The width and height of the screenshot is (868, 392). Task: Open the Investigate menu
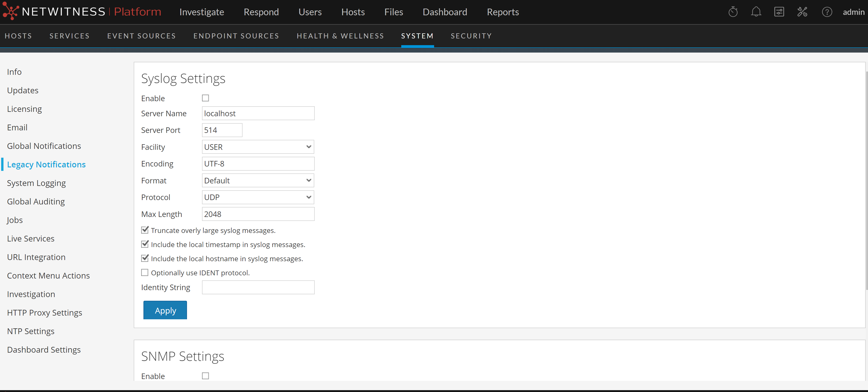(202, 12)
